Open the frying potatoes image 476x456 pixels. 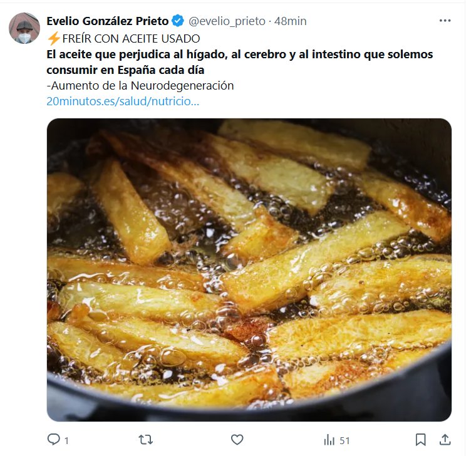point(249,270)
